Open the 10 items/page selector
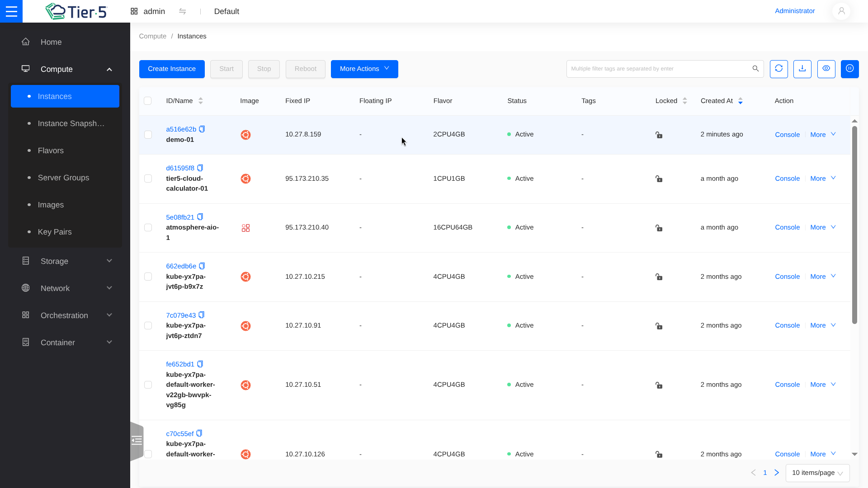Image resolution: width=868 pixels, height=488 pixels. [x=817, y=473]
